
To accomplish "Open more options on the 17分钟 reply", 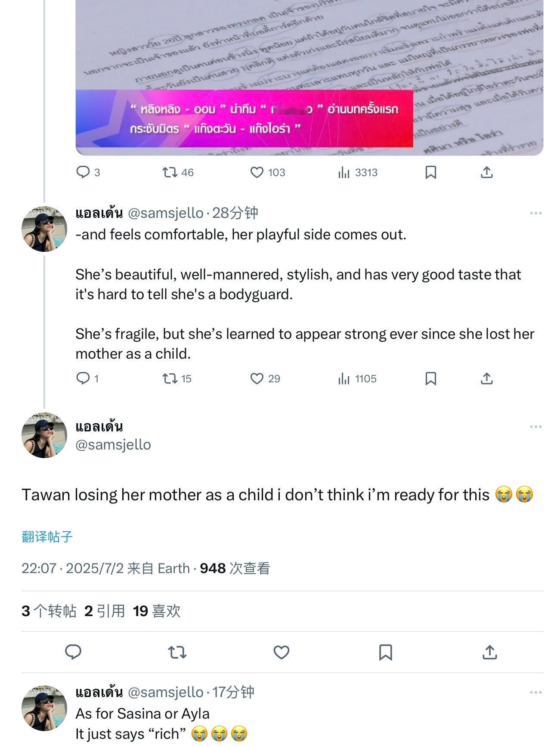I will [x=536, y=692].
